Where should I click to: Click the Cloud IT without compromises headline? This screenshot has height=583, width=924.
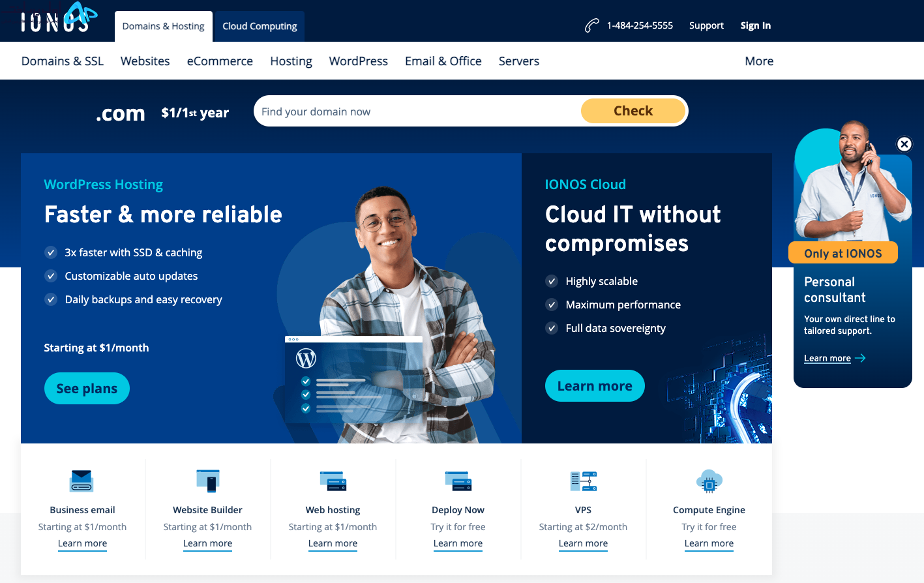[633, 229]
